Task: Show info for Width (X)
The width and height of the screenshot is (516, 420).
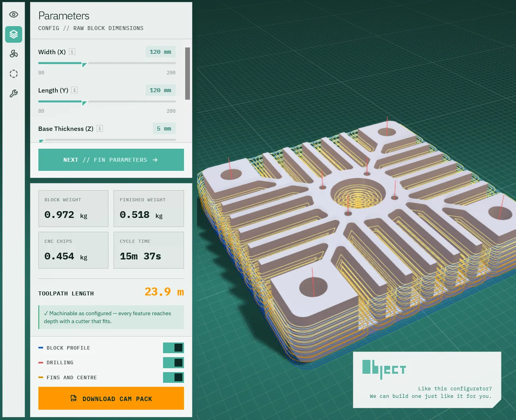Action: tap(72, 52)
